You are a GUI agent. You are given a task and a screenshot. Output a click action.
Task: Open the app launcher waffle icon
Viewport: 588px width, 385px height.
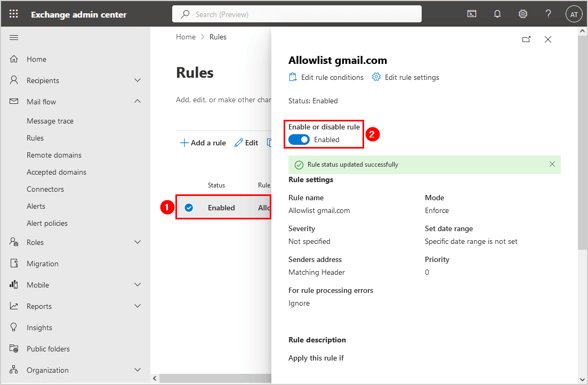14,14
